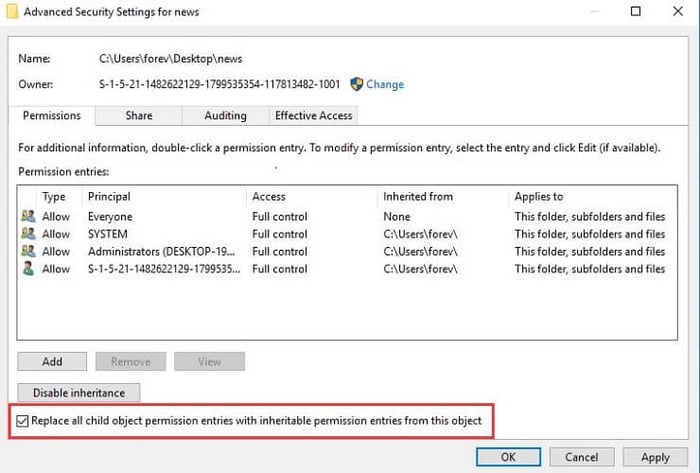
Task: Click the owner SID S-1-5-21-1482622129-1799535354-117813482-1001
Action: click(x=219, y=84)
